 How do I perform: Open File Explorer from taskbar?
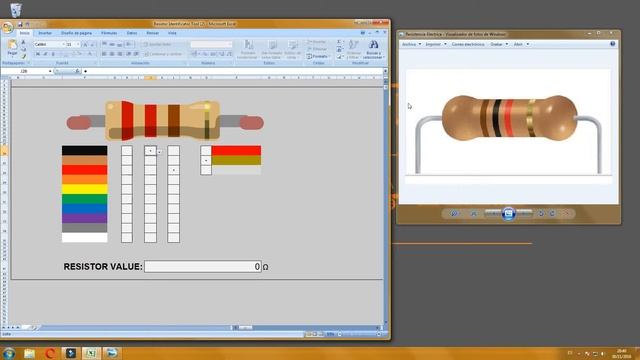tap(29, 353)
